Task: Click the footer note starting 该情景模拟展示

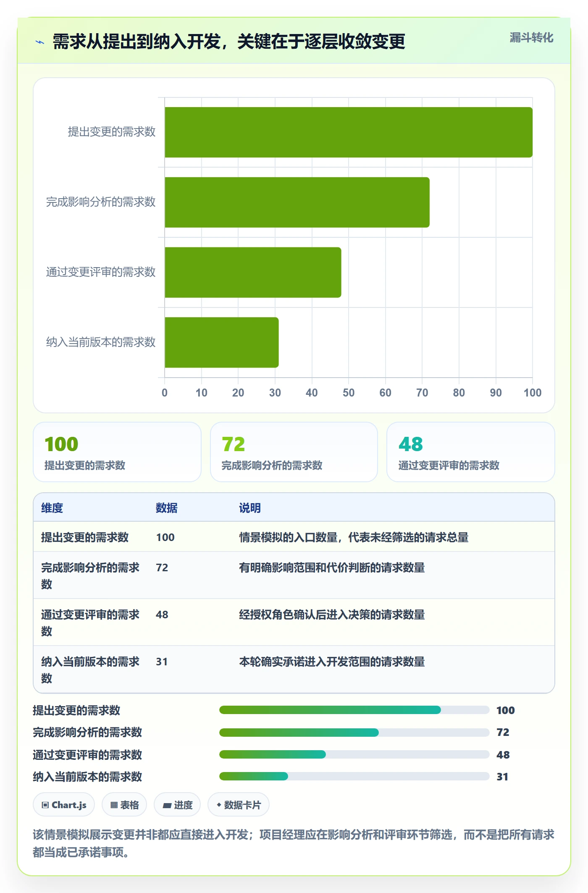Action: tap(294, 843)
